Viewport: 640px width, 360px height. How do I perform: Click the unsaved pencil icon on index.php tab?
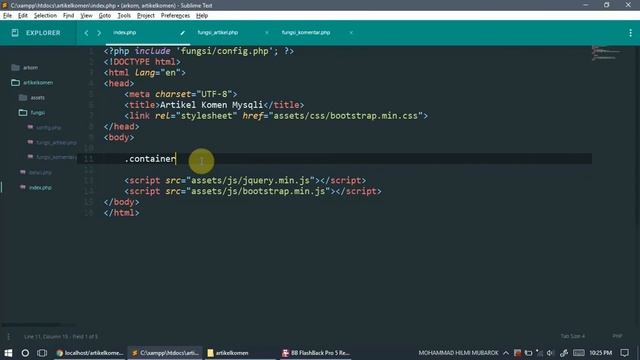tap(182, 33)
